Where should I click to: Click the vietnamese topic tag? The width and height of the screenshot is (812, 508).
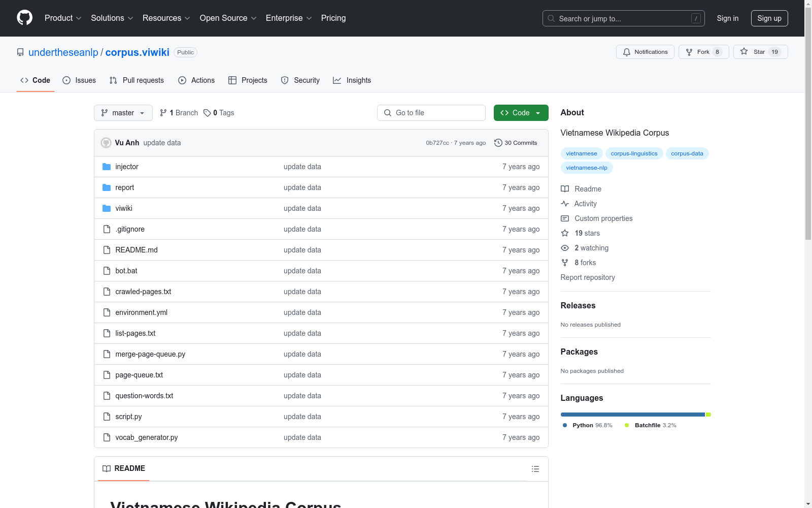click(582, 153)
